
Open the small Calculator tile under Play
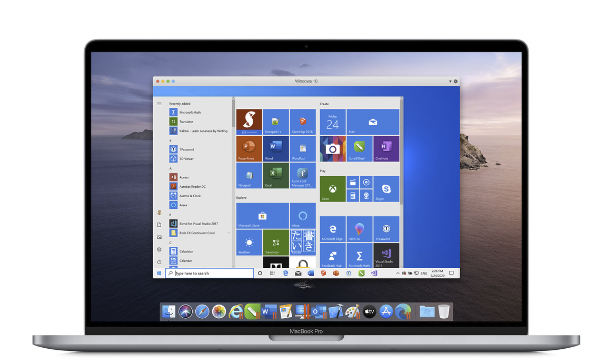pyautogui.click(x=353, y=196)
